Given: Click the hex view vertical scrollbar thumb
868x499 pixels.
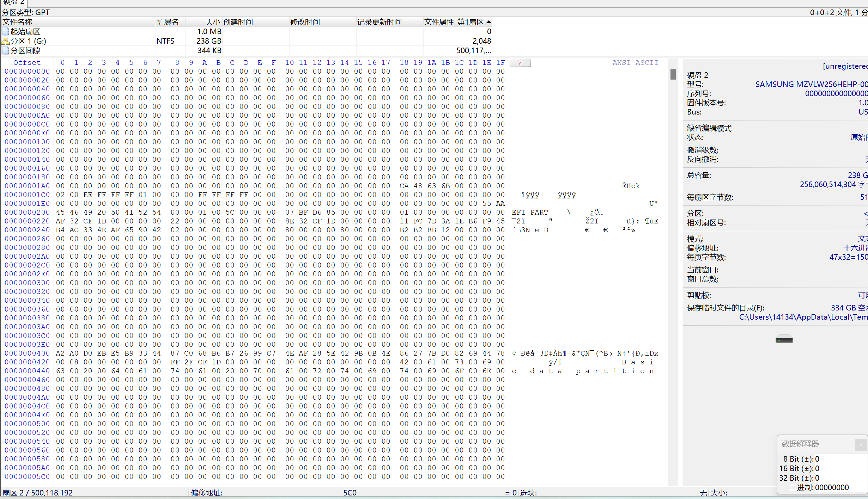Looking at the screenshot, I should pos(673,74).
